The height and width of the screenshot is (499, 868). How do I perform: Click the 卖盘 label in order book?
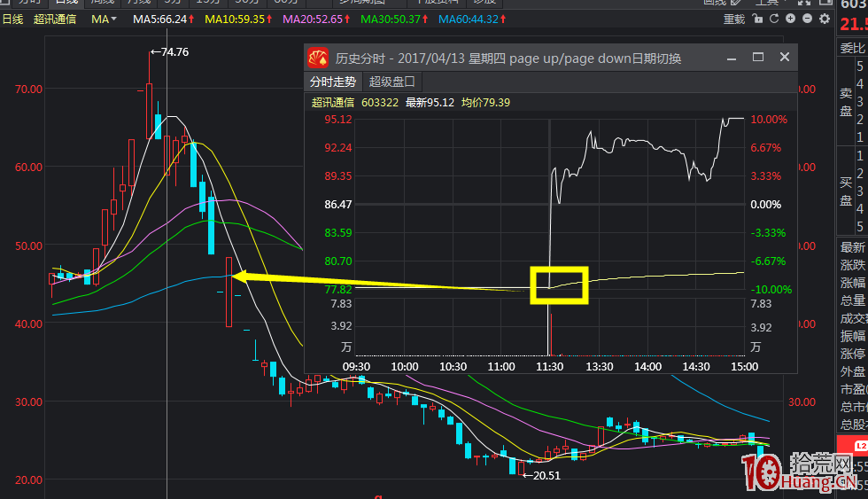pos(846,102)
